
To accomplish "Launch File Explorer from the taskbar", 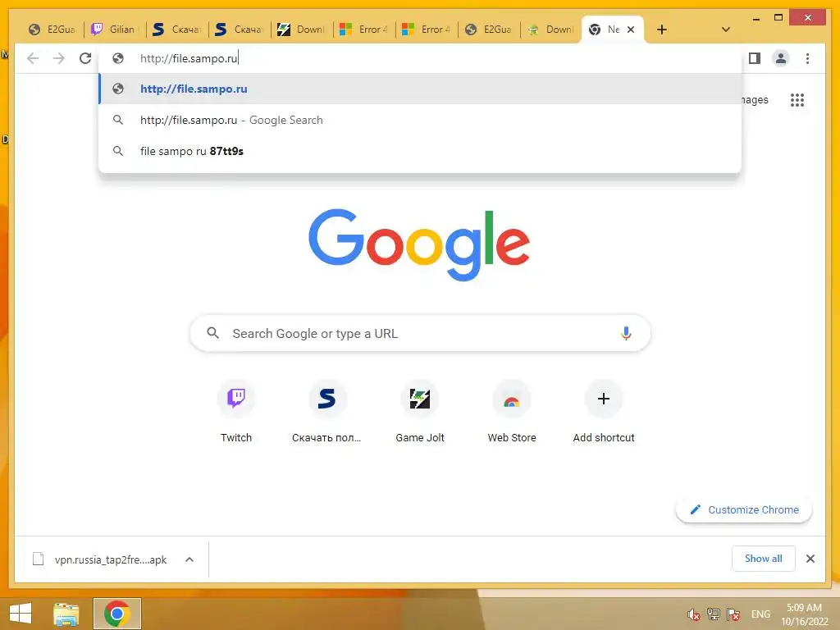I will (x=66, y=614).
